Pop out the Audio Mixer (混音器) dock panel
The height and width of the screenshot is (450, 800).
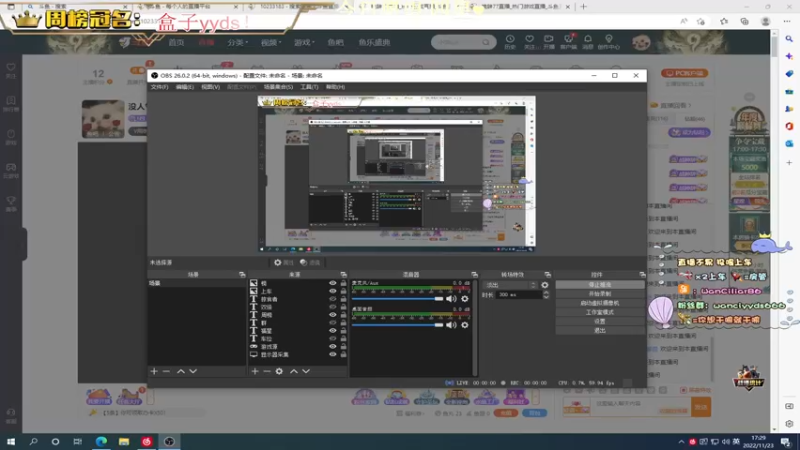click(x=474, y=274)
